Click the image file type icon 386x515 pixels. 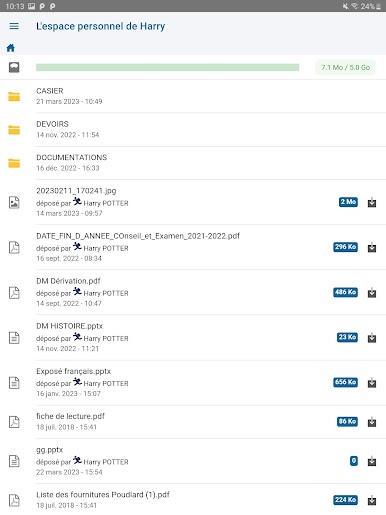point(14,202)
